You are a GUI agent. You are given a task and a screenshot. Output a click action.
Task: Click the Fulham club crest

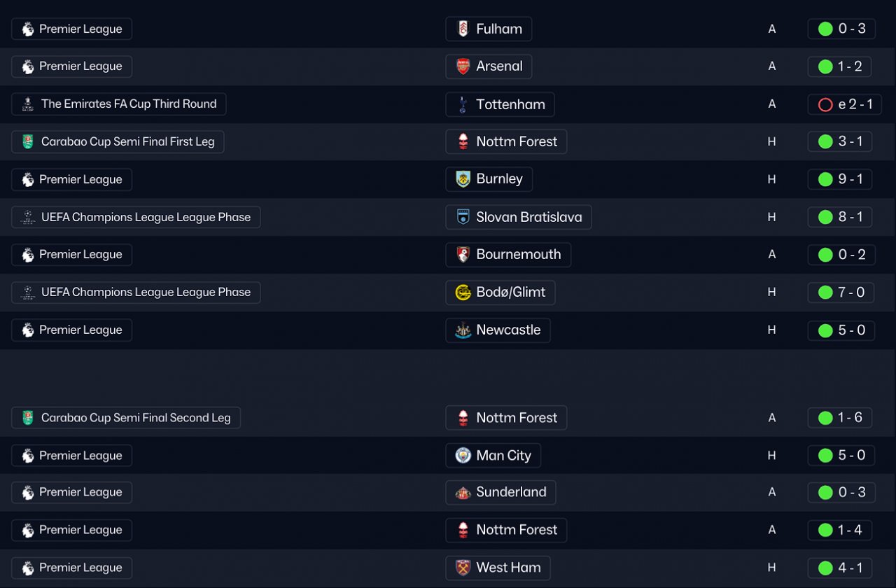coord(463,29)
